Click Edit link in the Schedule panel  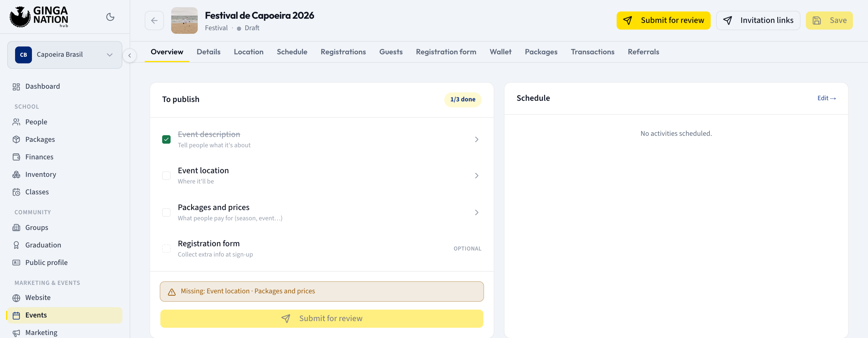(826, 98)
